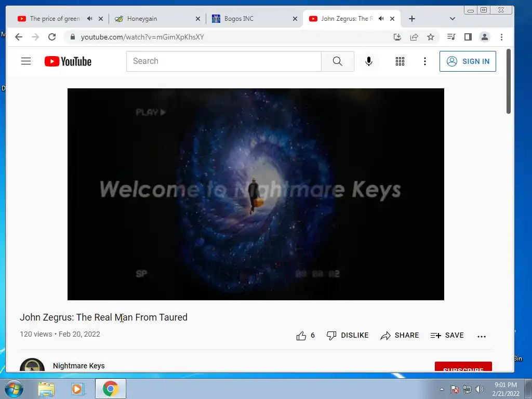
Task: Click the Share button
Action: pyautogui.click(x=400, y=336)
